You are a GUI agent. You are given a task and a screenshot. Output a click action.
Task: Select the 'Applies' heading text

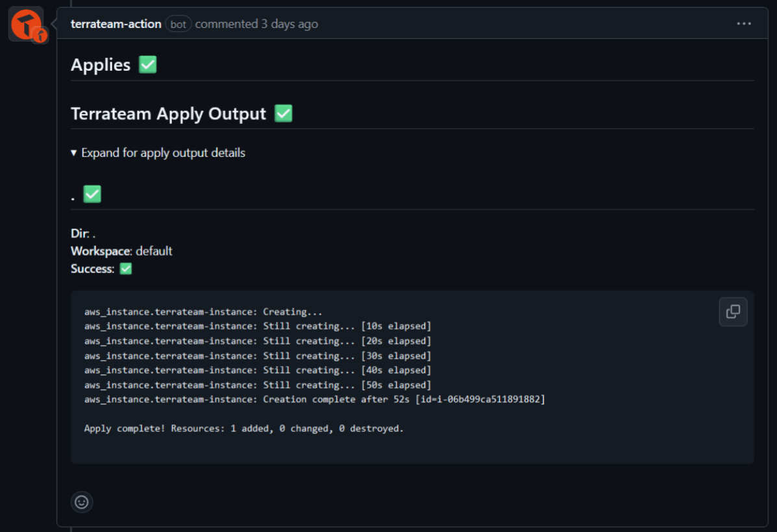coord(101,65)
